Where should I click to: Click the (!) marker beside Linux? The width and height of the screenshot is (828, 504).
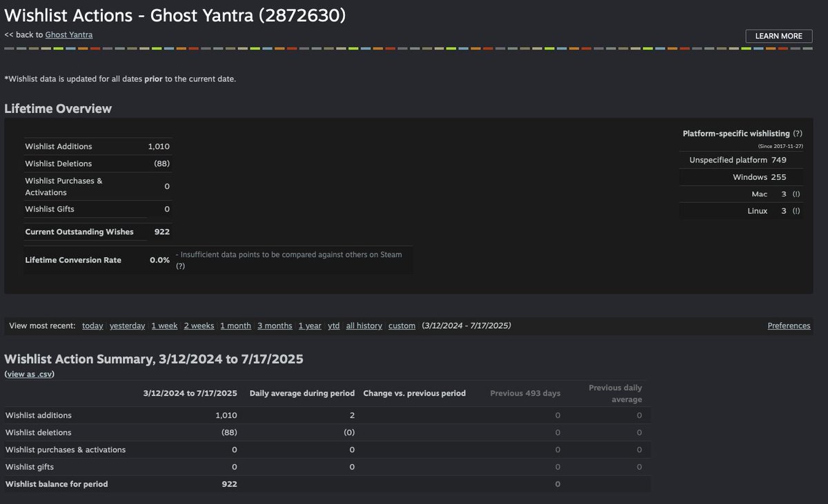click(796, 211)
